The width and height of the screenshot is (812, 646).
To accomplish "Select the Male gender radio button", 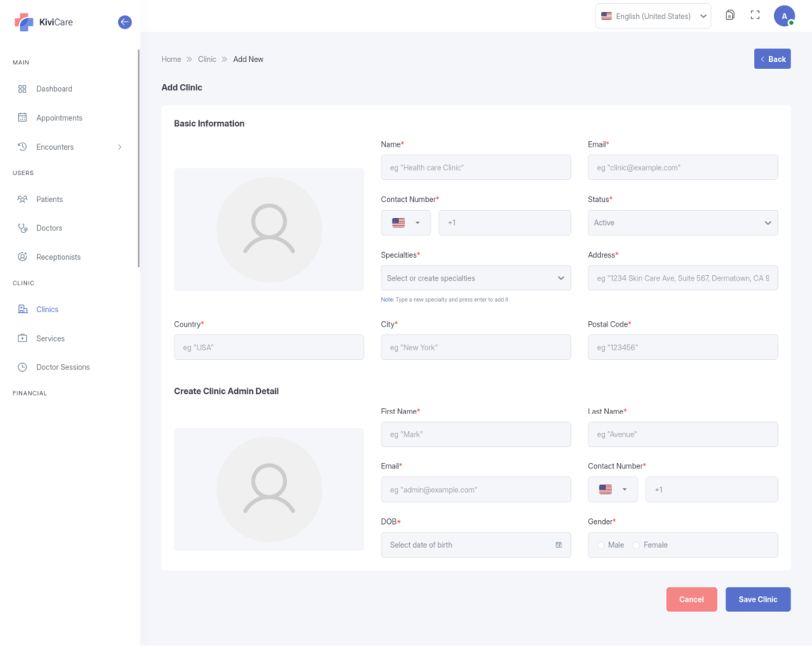I will tap(601, 545).
